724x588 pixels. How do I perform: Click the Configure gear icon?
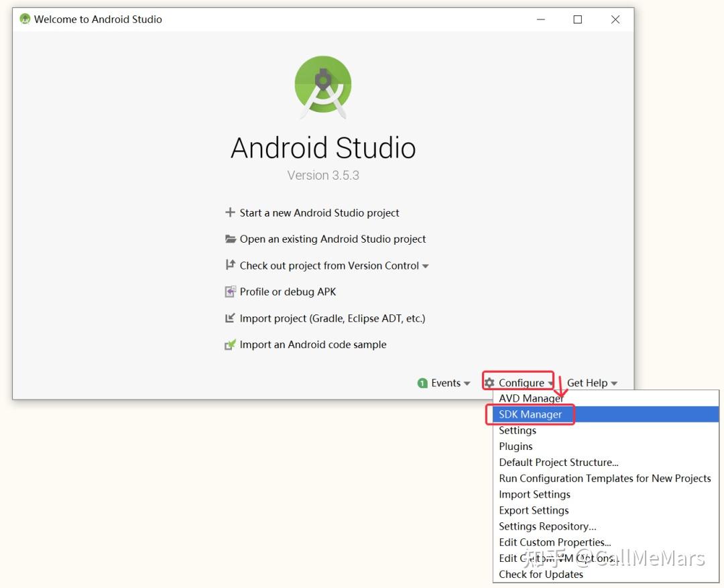pyautogui.click(x=489, y=383)
